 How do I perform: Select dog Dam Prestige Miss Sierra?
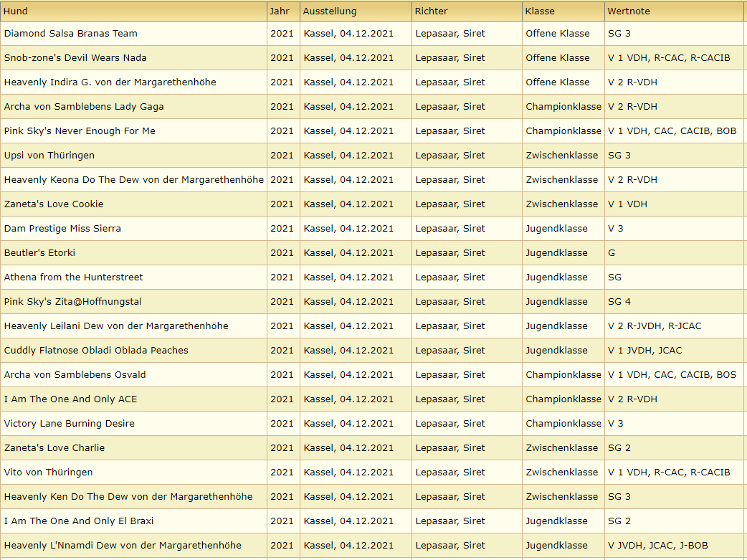click(x=62, y=228)
